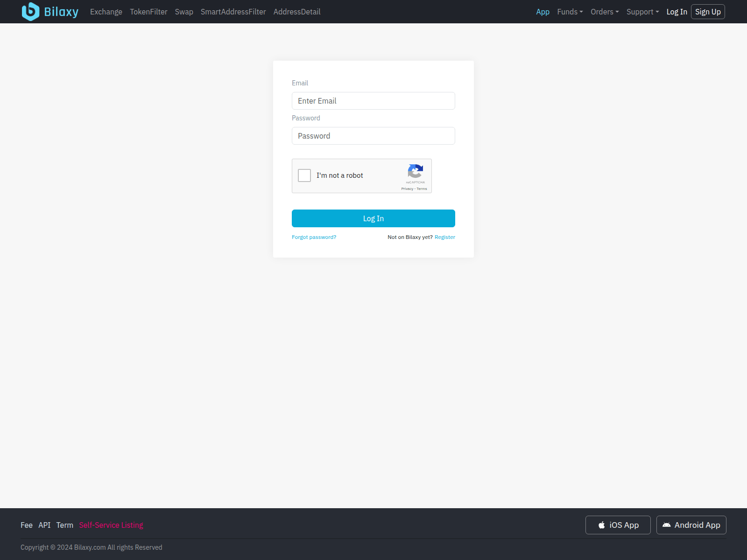Image resolution: width=747 pixels, height=560 pixels.
Task: Click the Android robot icon
Action: tap(667, 525)
